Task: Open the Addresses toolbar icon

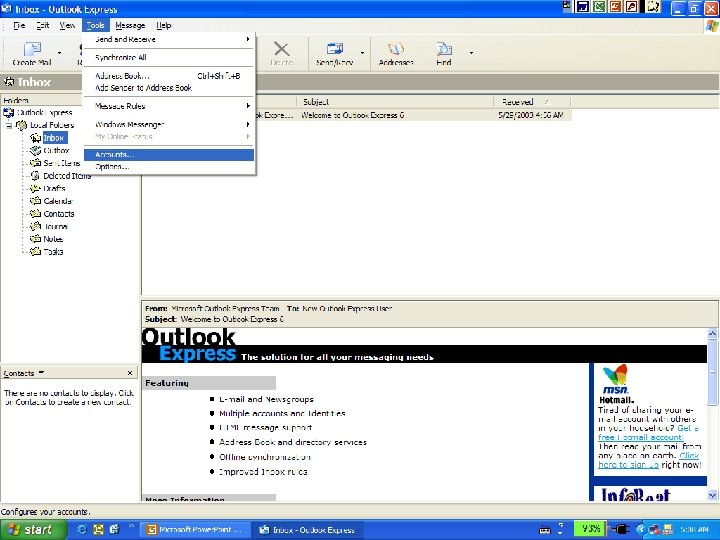Action: point(396,53)
